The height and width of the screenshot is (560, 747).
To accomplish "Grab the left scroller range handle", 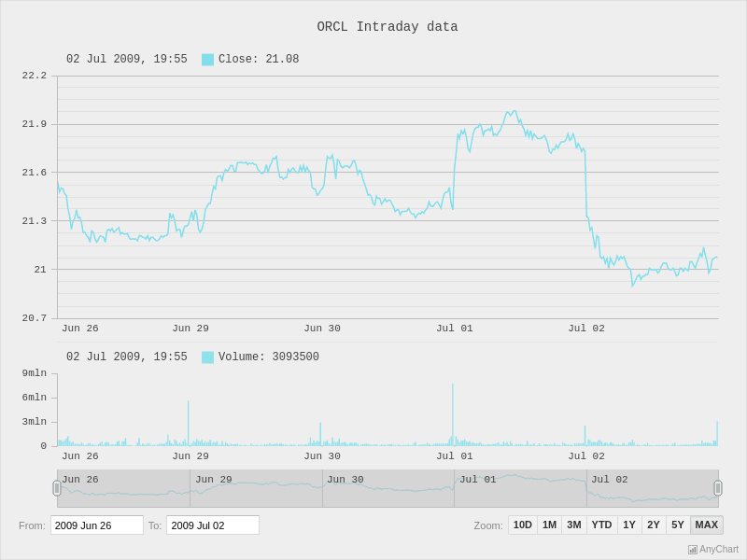I will coord(57,488).
